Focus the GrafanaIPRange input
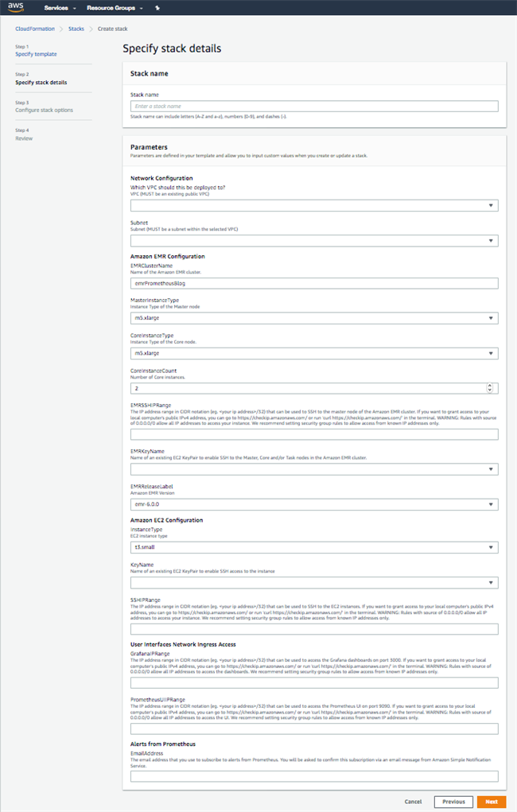The width and height of the screenshot is (517, 812). coord(314,682)
